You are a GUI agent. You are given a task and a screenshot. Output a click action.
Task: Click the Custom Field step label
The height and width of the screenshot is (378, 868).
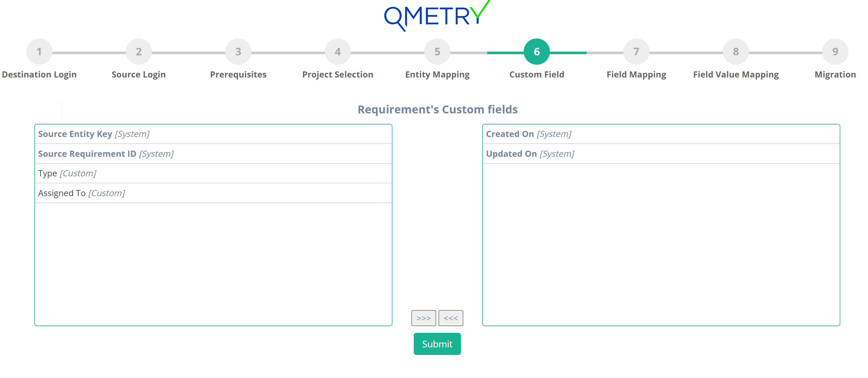537,74
